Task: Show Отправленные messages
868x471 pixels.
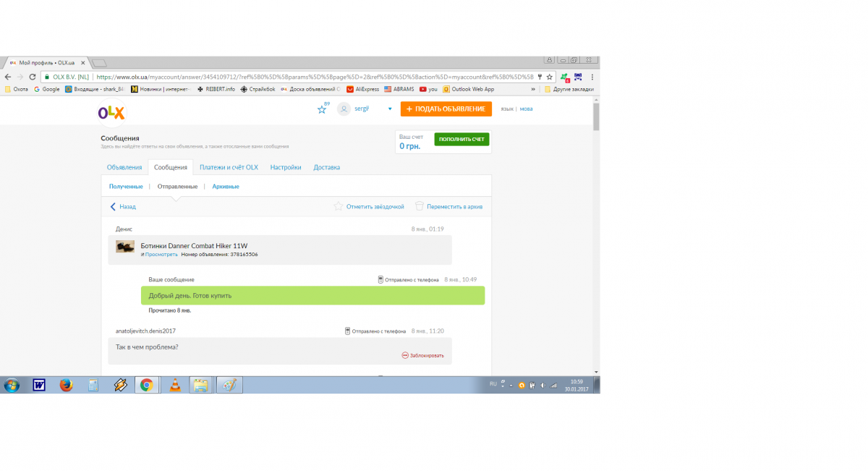Action: coord(177,186)
